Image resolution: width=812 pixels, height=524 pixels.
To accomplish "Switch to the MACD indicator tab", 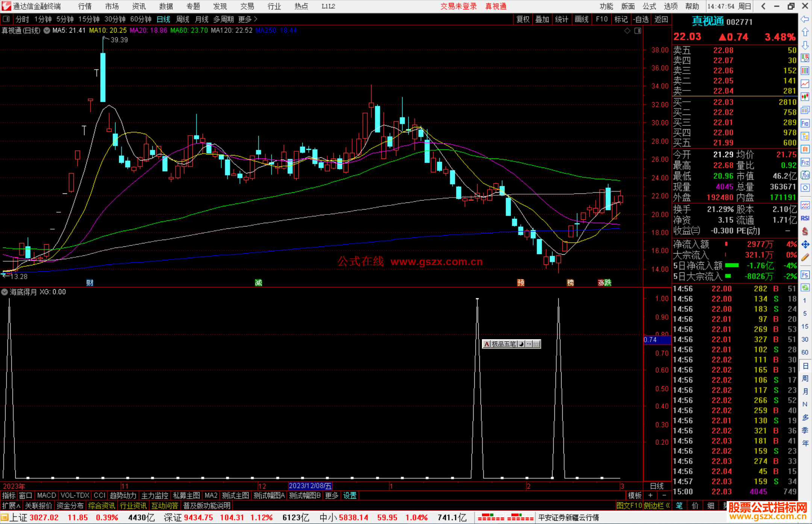I will 46,495.
